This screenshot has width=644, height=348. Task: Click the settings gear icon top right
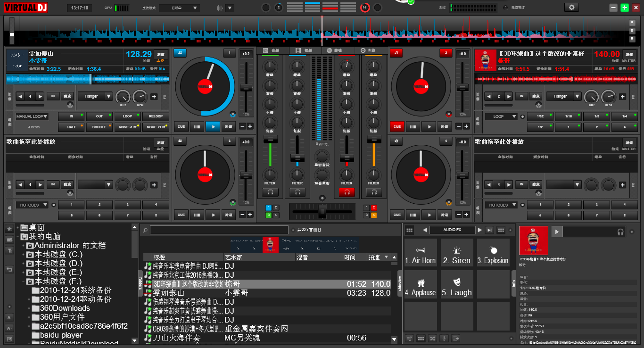coord(571,7)
